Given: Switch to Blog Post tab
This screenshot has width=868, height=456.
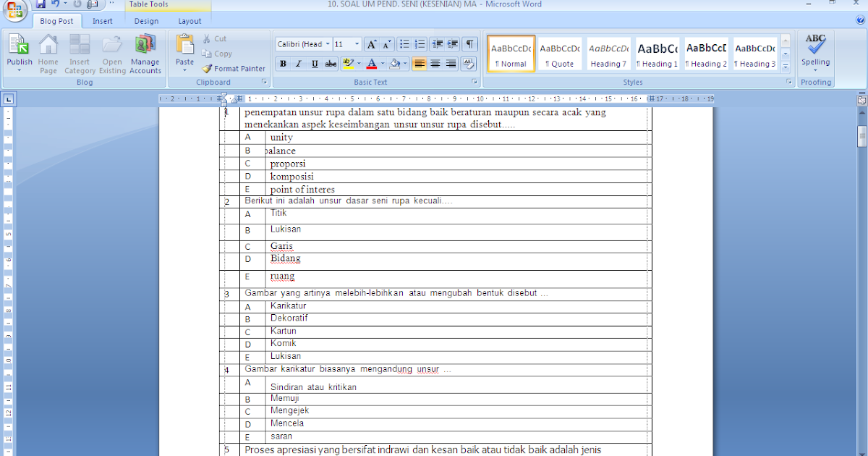Looking at the screenshot, I should coord(57,21).
